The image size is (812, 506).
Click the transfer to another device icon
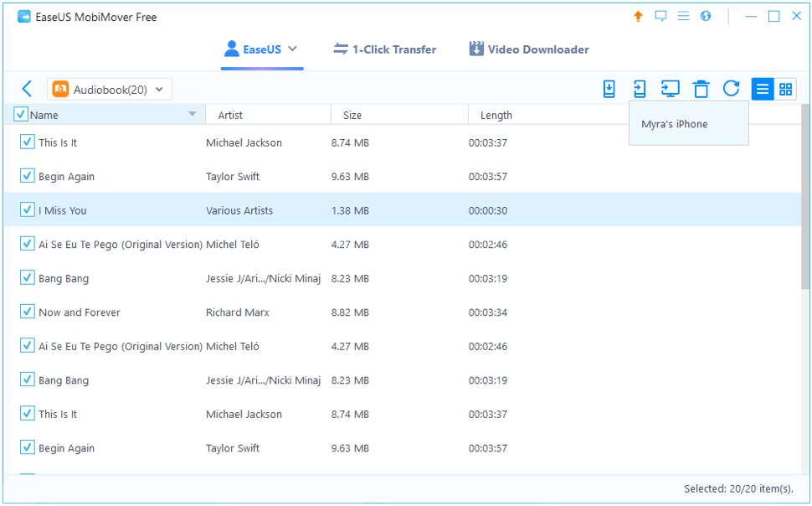[x=640, y=89]
